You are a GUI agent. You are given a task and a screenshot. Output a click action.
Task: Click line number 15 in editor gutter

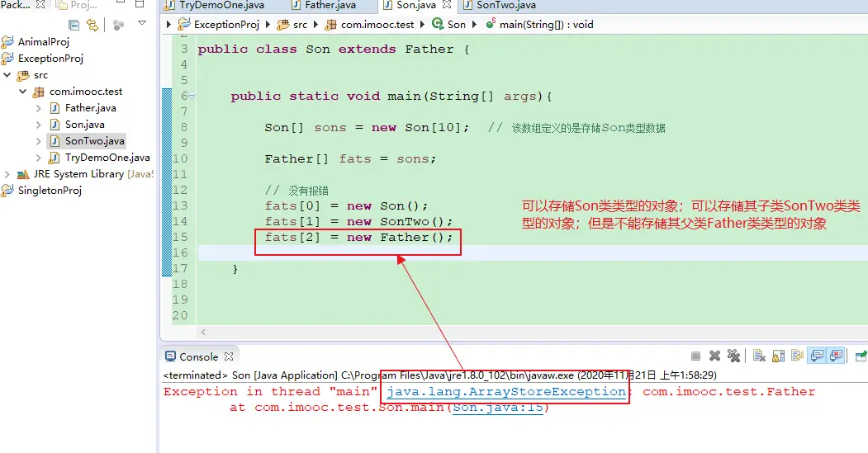coord(181,237)
